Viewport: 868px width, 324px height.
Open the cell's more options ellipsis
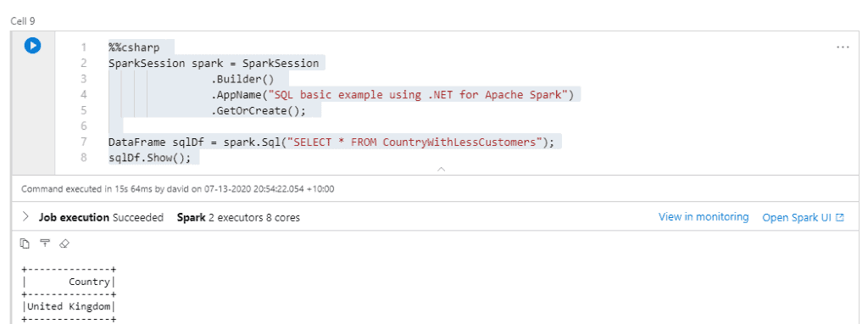tap(842, 47)
